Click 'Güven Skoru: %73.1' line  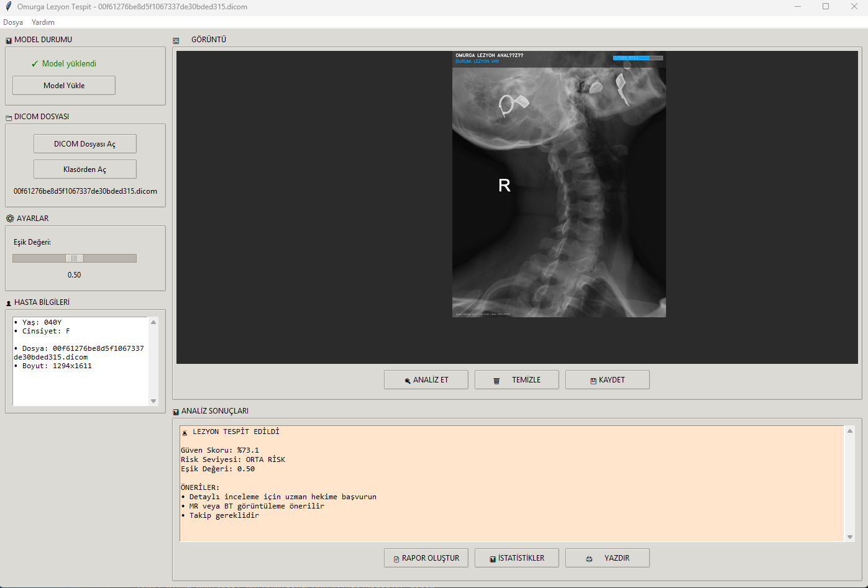tap(220, 450)
